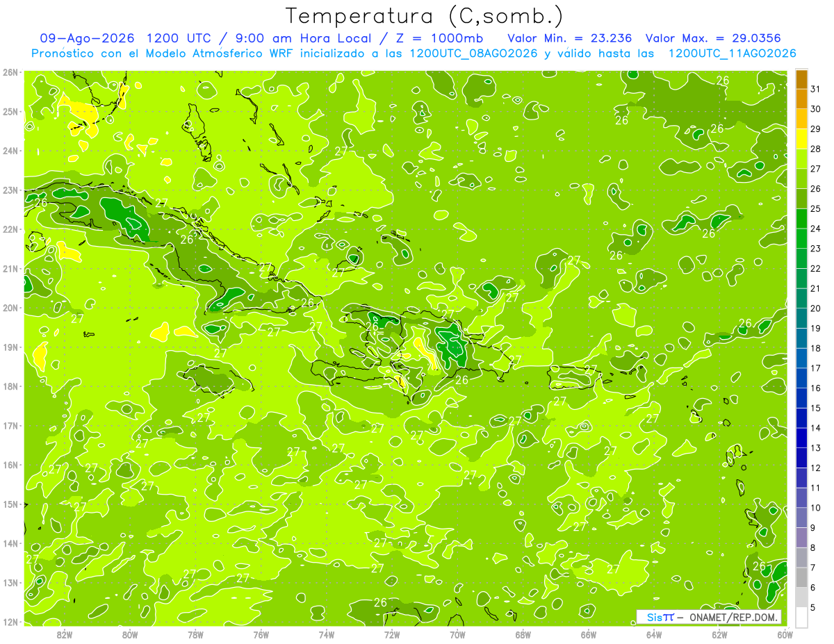This screenshot has height=644, width=834.
Task: Click the latitude axis label 24N
Action: [x=10, y=151]
